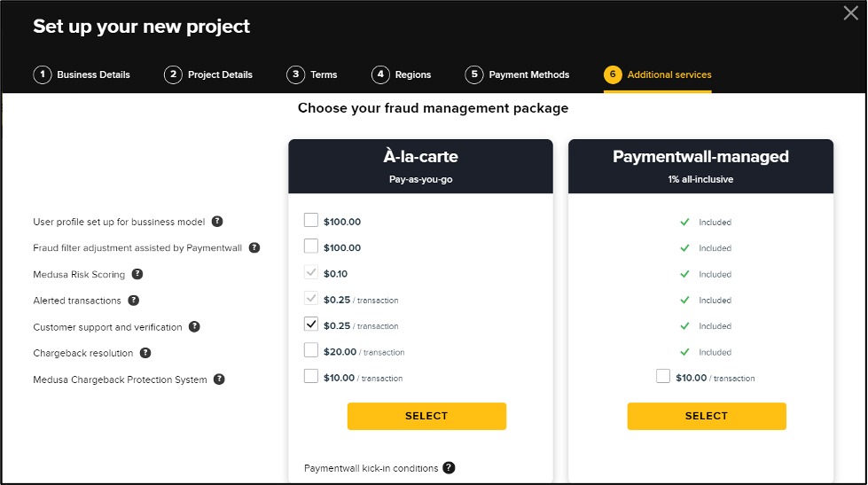Open Medusa Chargeback Protection System help icon

219,379
